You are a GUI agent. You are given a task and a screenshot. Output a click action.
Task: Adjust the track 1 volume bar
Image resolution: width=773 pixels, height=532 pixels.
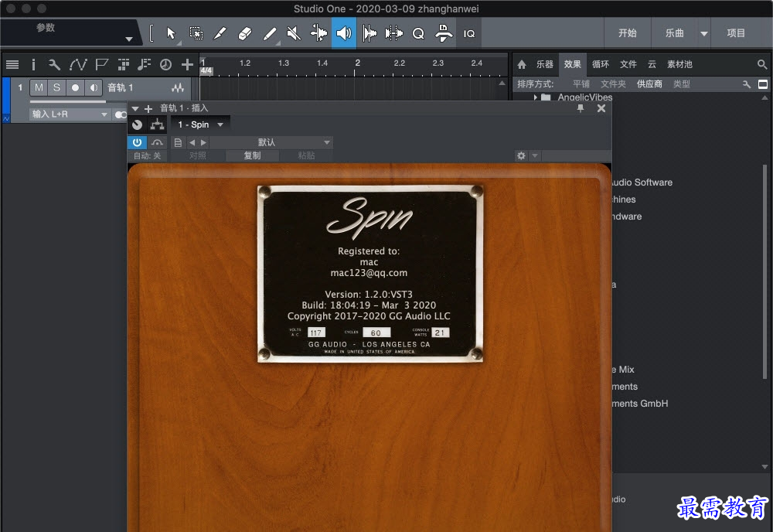point(67,101)
